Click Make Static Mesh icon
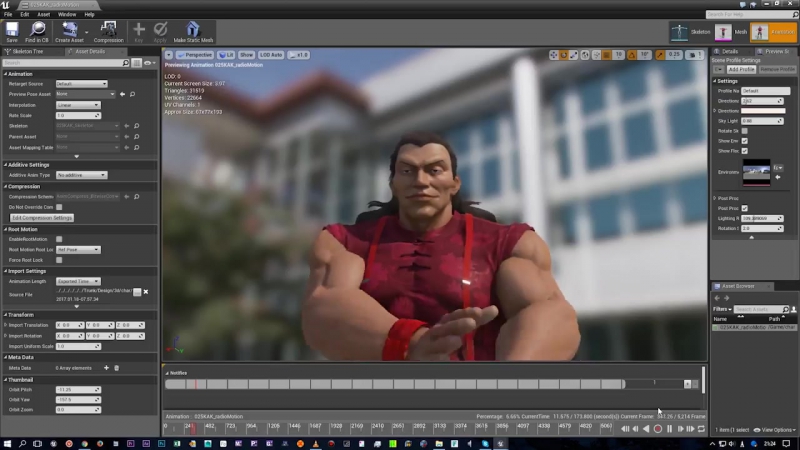This screenshot has width=800, height=450. coord(193,32)
